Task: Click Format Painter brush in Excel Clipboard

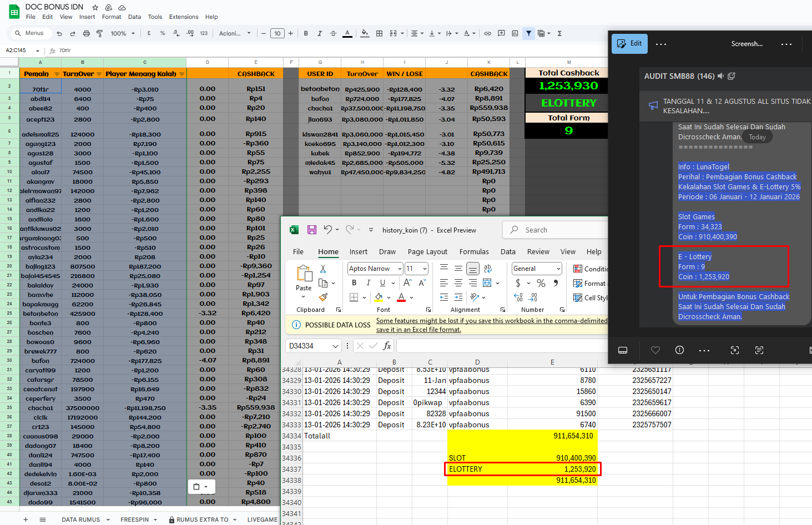Action: [324, 297]
